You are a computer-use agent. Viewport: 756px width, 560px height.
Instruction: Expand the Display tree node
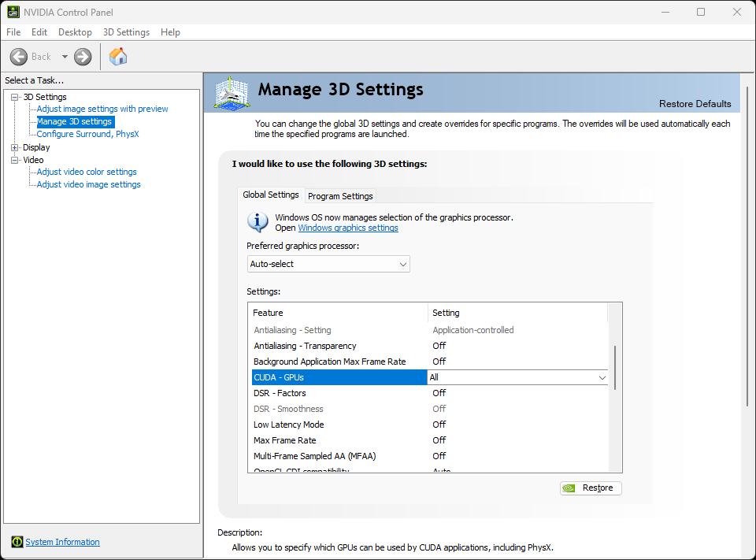tap(13, 146)
